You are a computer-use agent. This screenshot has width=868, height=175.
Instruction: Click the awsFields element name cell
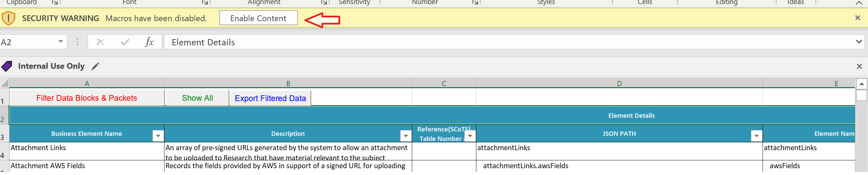[809, 166]
